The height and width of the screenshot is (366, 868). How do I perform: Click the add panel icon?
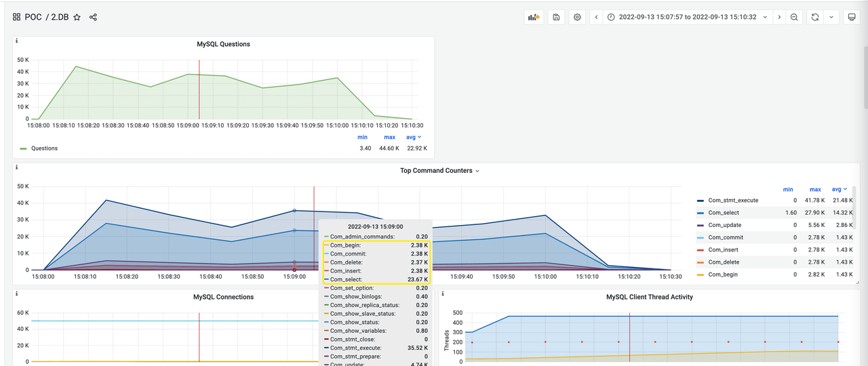534,17
